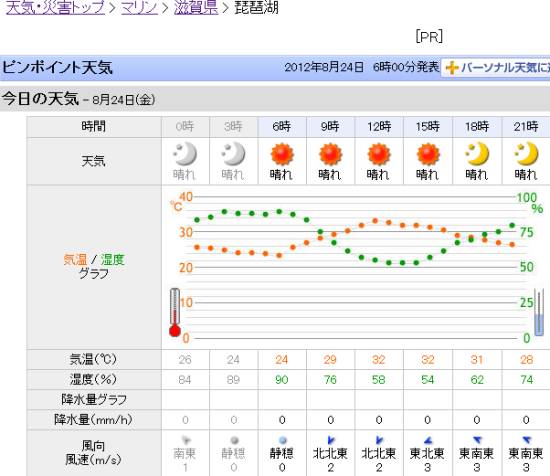
Task: Click the ピンポイント天気 heading
Action: coord(58,67)
